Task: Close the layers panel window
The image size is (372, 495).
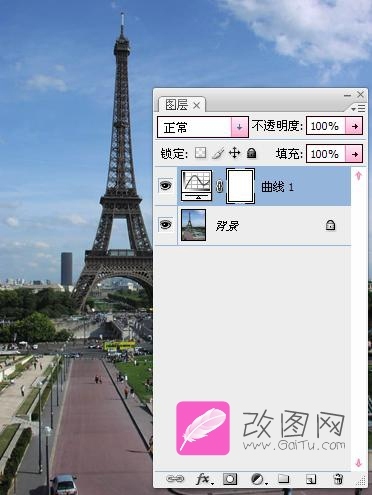Action: 360,95
